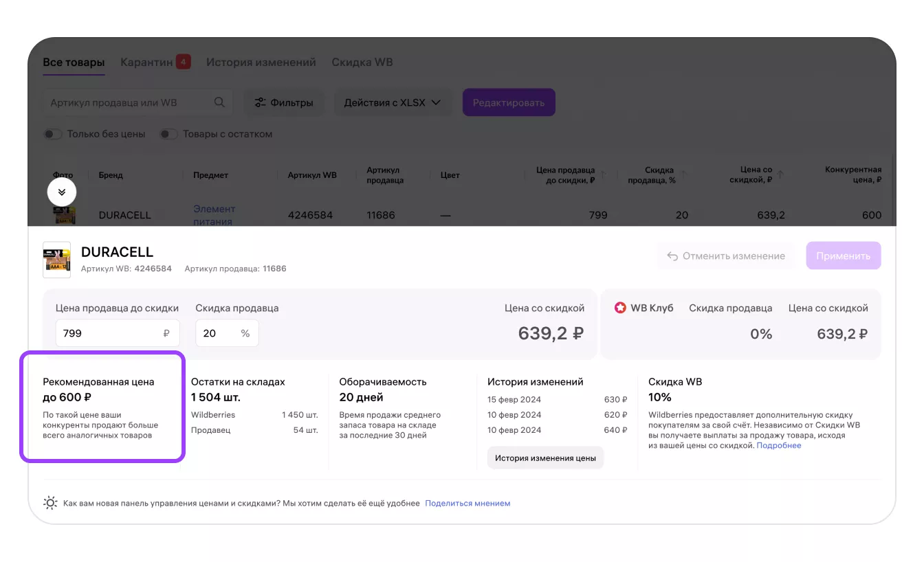Click the Оборачиваемость 20 дней value
The height and width of the screenshot is (562, 924).
click(x=361, y=397)
